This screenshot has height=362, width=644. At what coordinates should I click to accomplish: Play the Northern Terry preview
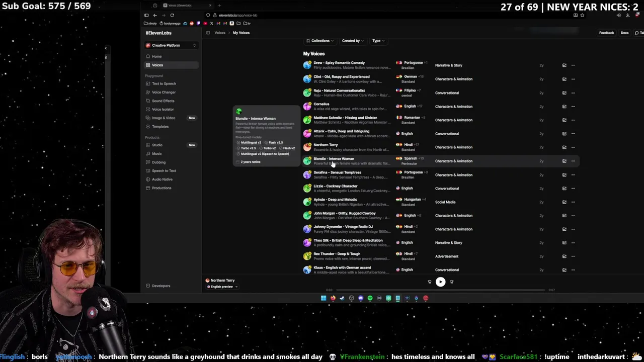440,282
